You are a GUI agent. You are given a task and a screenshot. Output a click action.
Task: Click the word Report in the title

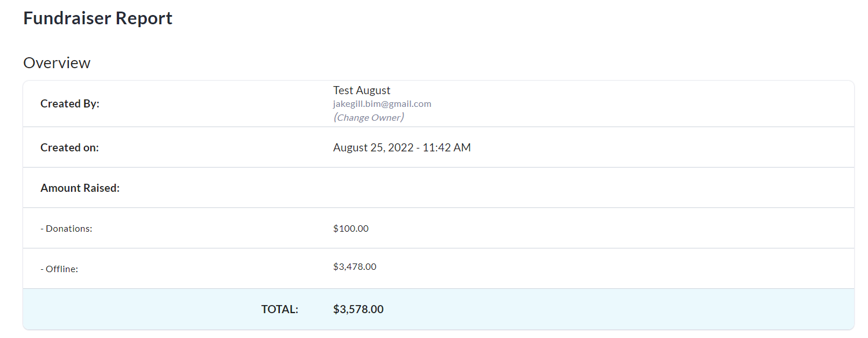[x=143, y=18]
